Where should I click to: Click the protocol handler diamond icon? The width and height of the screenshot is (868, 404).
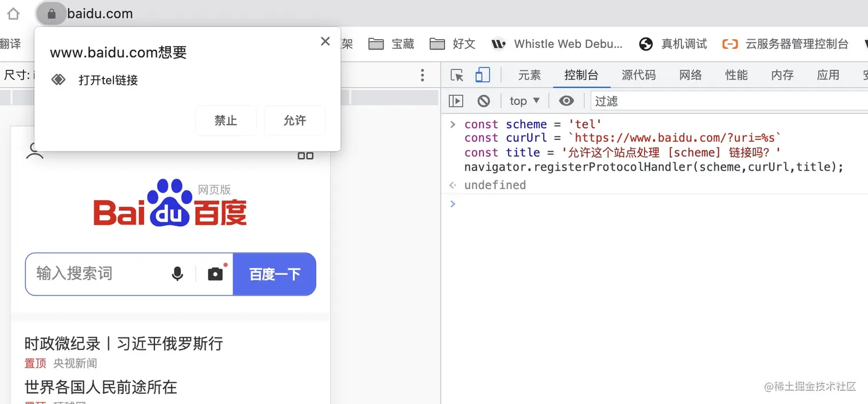click(x=59, y=79)
